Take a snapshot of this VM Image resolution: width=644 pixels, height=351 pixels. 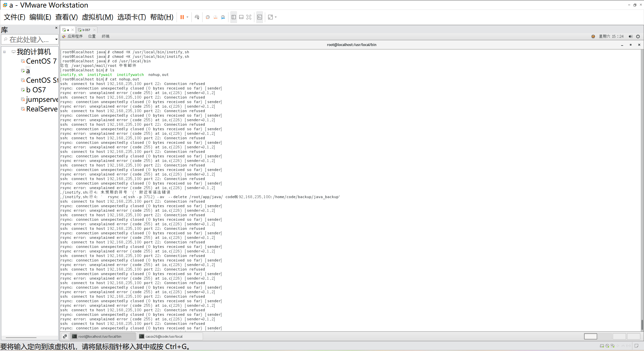(x=208, y=17)
